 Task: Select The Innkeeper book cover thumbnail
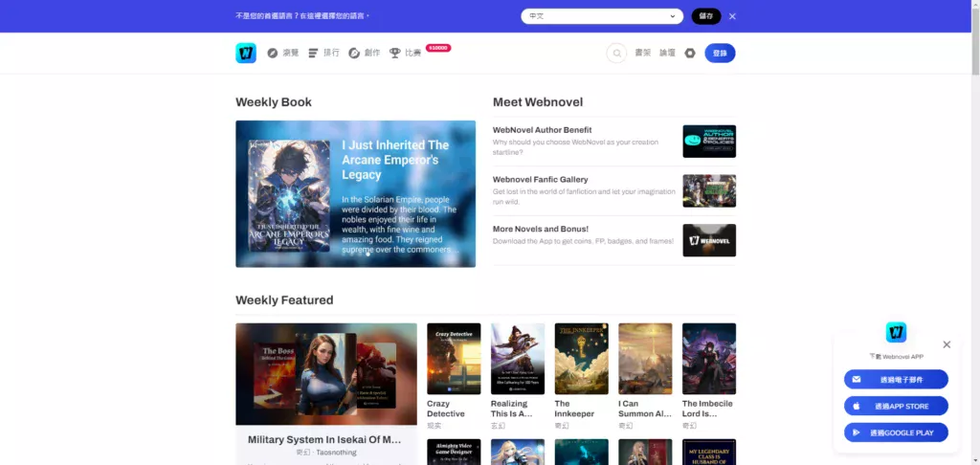581,359
